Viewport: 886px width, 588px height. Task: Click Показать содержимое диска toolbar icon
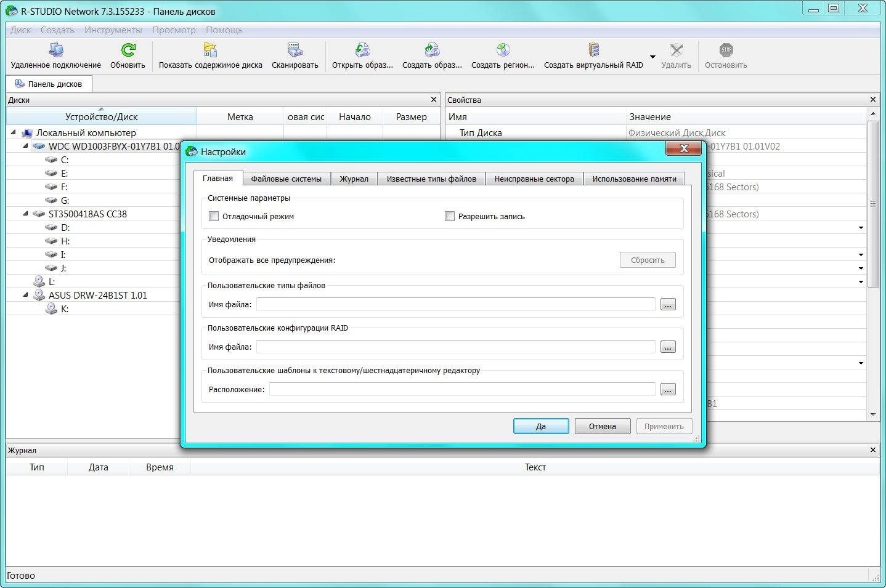coord(210,50)
